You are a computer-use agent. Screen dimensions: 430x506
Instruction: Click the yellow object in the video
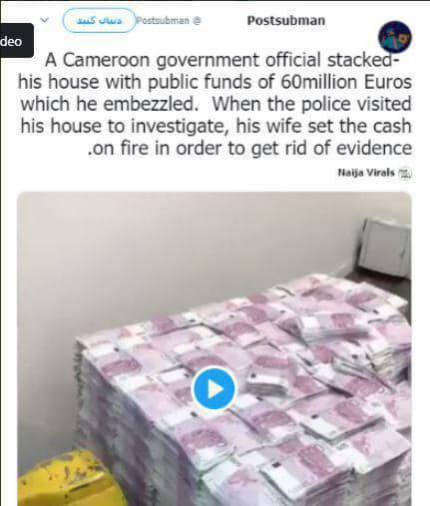pos(66,479)
